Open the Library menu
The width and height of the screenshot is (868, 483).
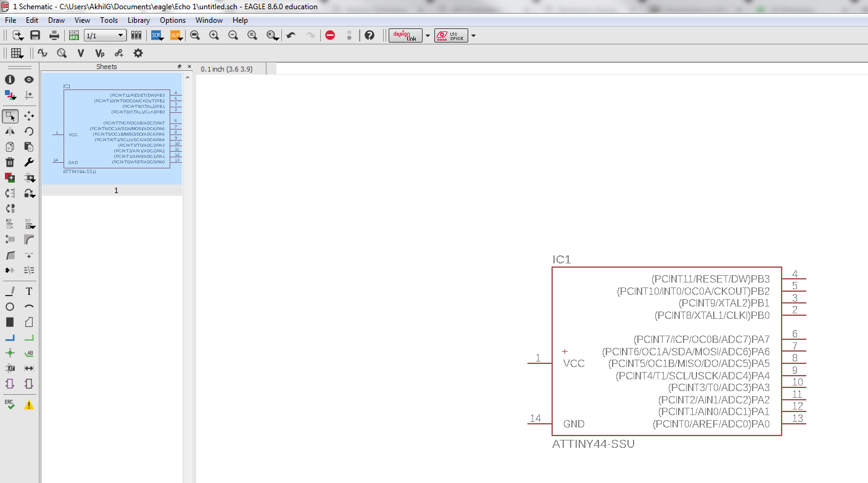point(139,20)
